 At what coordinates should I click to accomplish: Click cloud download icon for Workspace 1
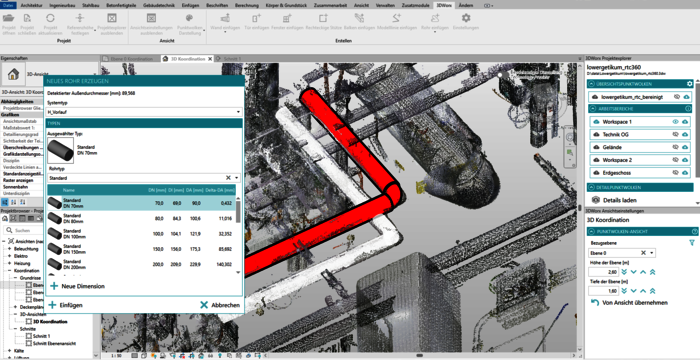coord(685,122)
